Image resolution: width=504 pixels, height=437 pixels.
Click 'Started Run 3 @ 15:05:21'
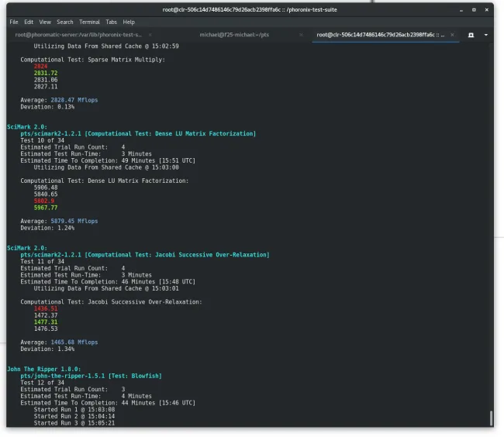(x=74, y=423)
